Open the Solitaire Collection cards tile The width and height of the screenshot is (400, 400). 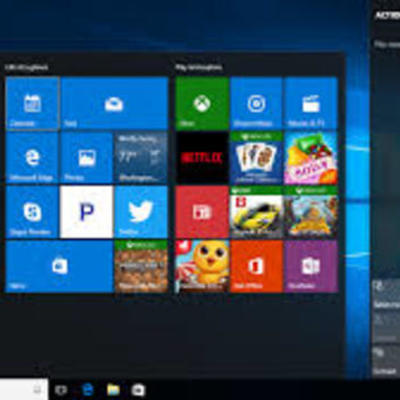pyautogui.click(x=256, y=158)
